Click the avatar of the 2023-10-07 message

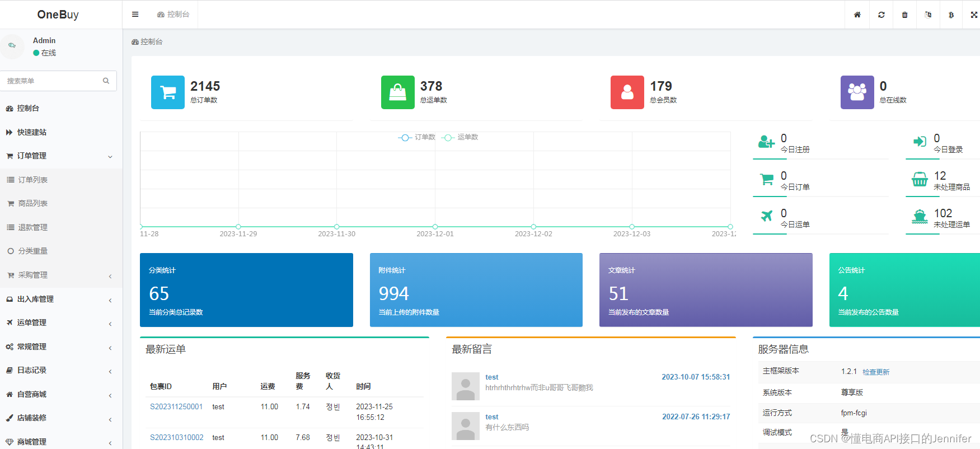(x=466, y=386)
